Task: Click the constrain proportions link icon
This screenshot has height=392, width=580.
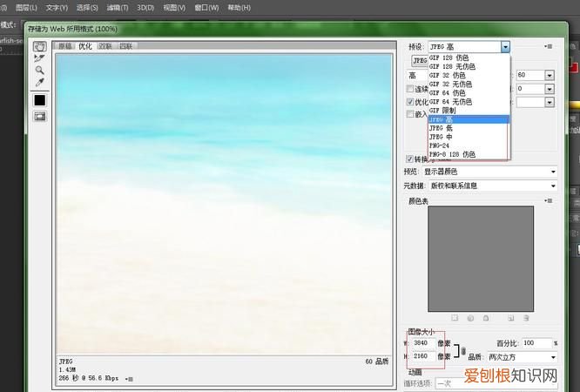Action: coord(462,349)
